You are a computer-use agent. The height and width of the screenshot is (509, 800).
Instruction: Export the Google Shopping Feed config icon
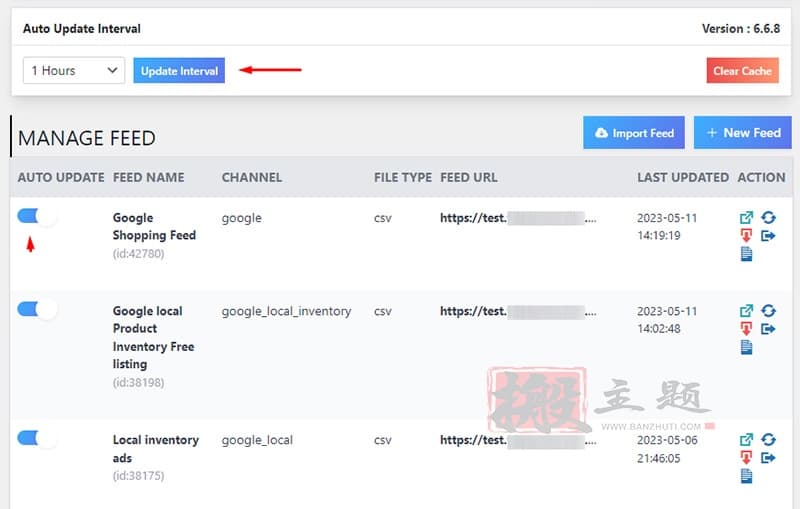pos(768,236)
